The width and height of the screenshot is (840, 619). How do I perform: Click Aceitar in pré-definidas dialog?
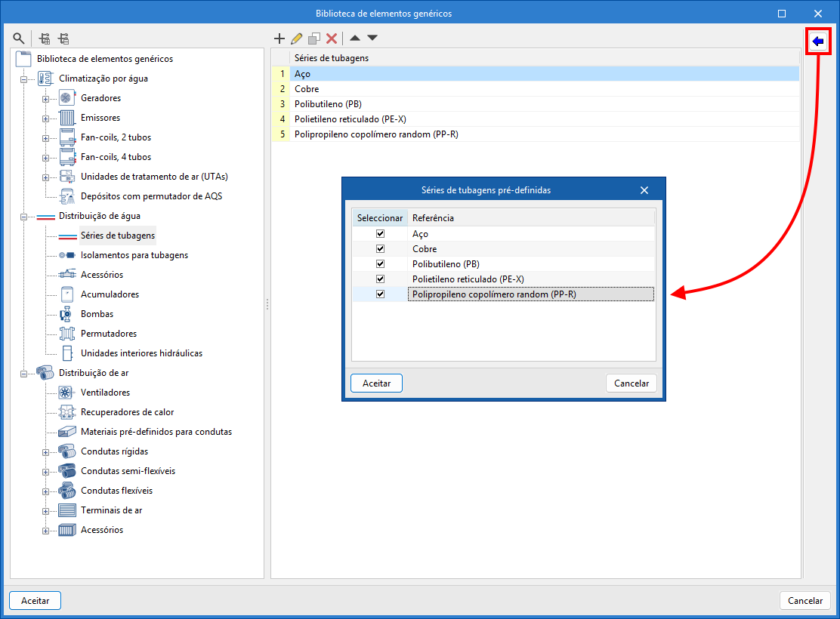tap(377, 383)
